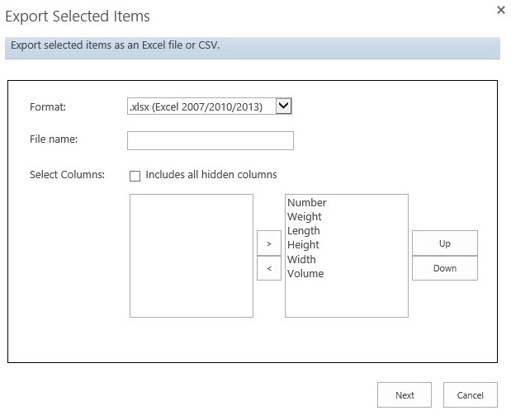Close the Export Selected Items dialog

pos(500,10)
